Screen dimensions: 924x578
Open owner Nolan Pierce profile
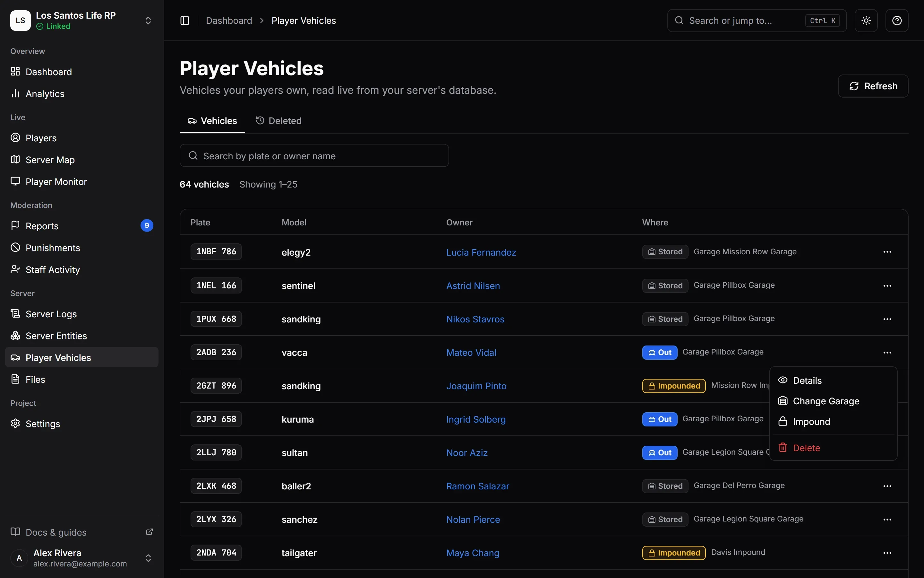point(473,520)
